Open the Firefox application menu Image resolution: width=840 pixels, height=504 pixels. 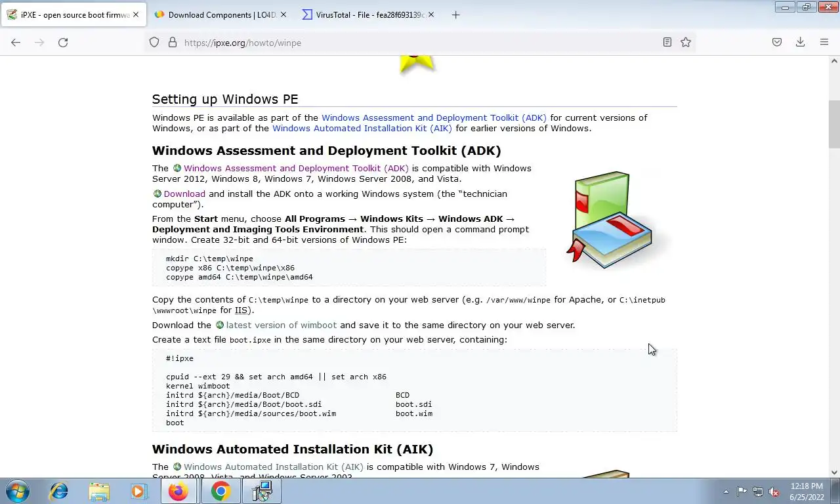point(824,43)
